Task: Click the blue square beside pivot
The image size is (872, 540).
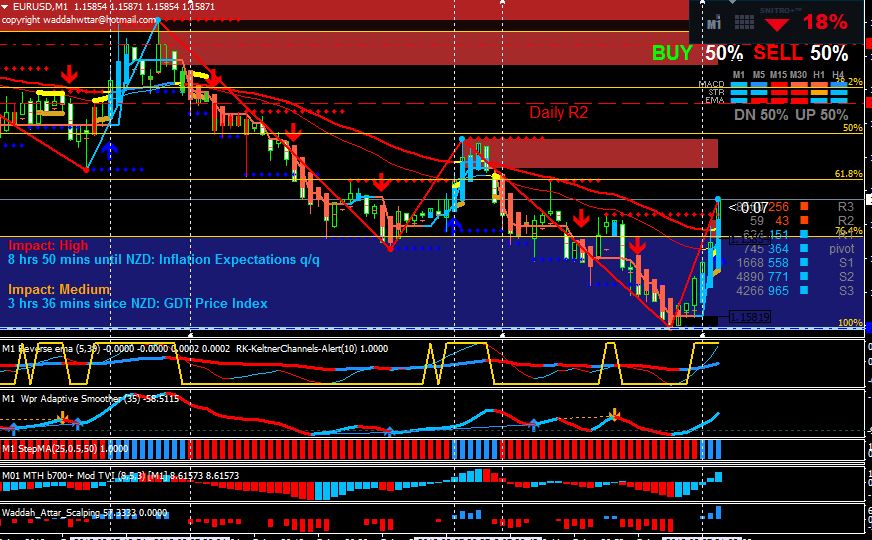Action: tap(804, 249)
